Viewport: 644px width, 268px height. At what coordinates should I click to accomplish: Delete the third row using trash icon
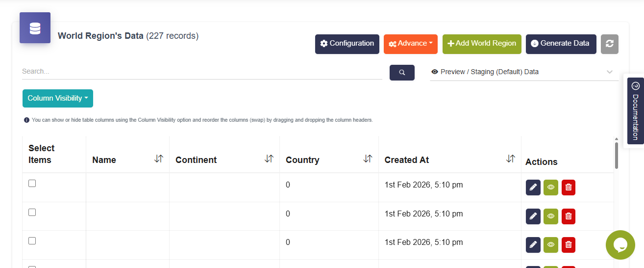click(x=569, y=245)
